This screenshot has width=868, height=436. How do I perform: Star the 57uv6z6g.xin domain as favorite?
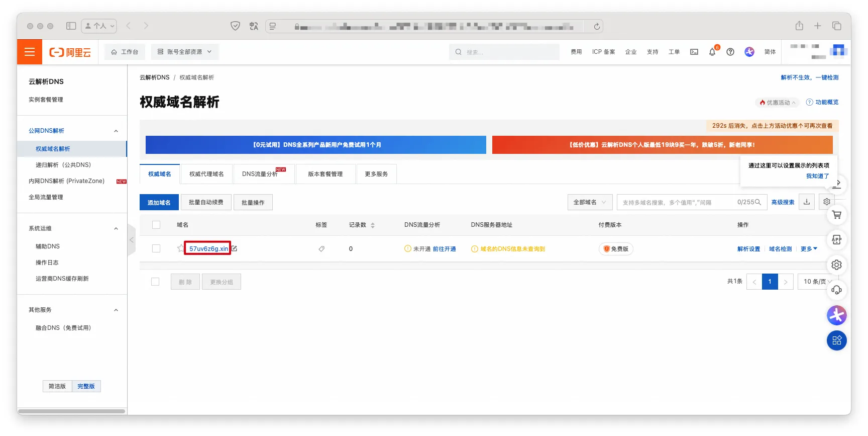180,248
